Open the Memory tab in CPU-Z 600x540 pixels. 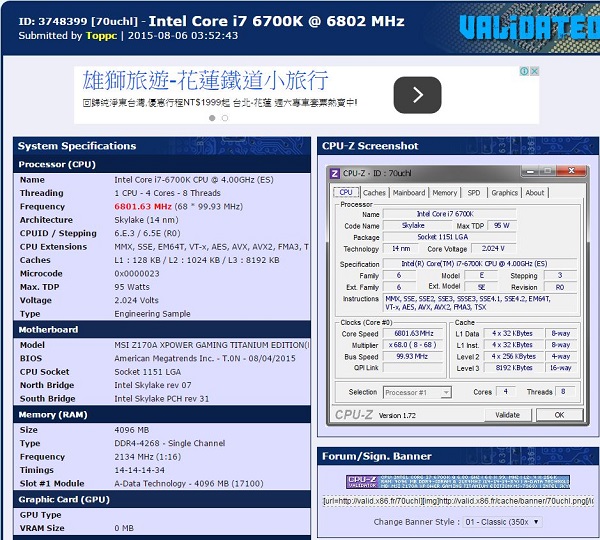pyautogui.click(x=445, y=193)
